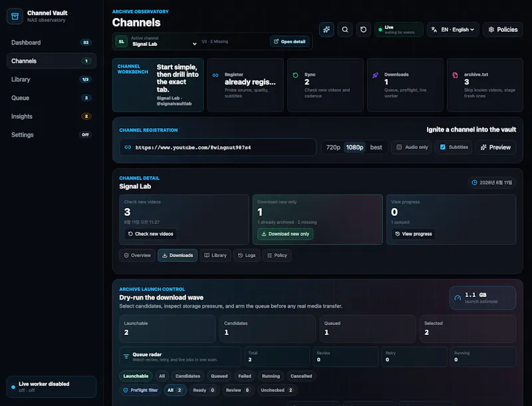Open the EN · English language dropdown

[x=453, y=29]
